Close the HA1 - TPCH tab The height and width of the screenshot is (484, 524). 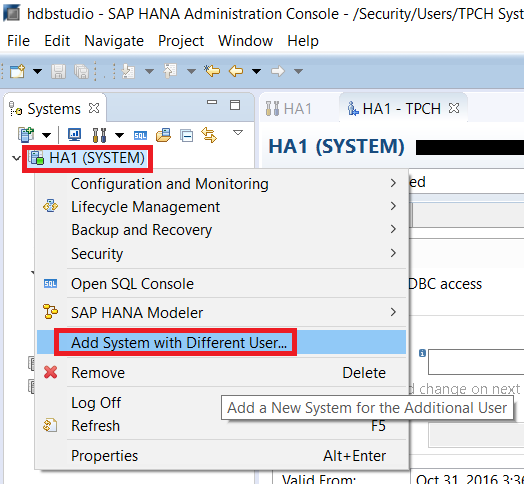click(454, 108)
